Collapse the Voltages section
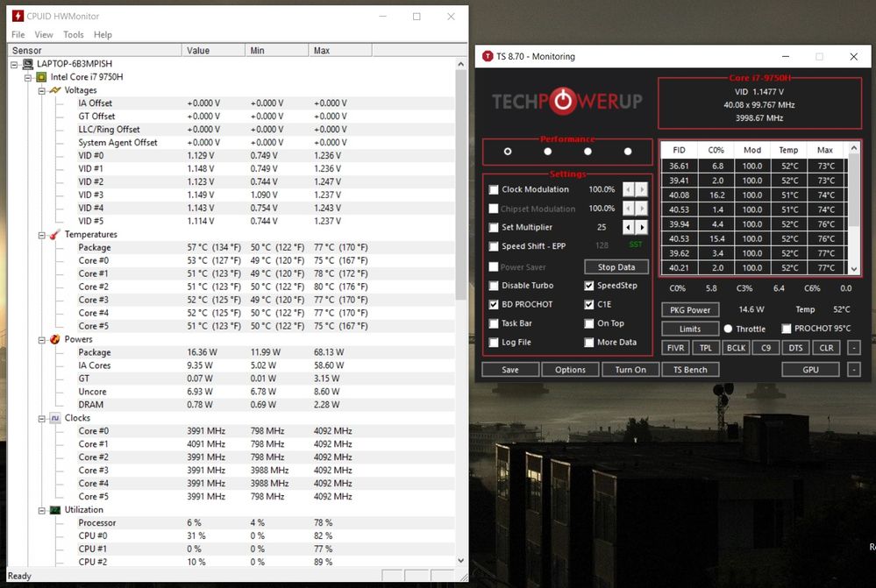876x588 pixels. click(41, 90)
